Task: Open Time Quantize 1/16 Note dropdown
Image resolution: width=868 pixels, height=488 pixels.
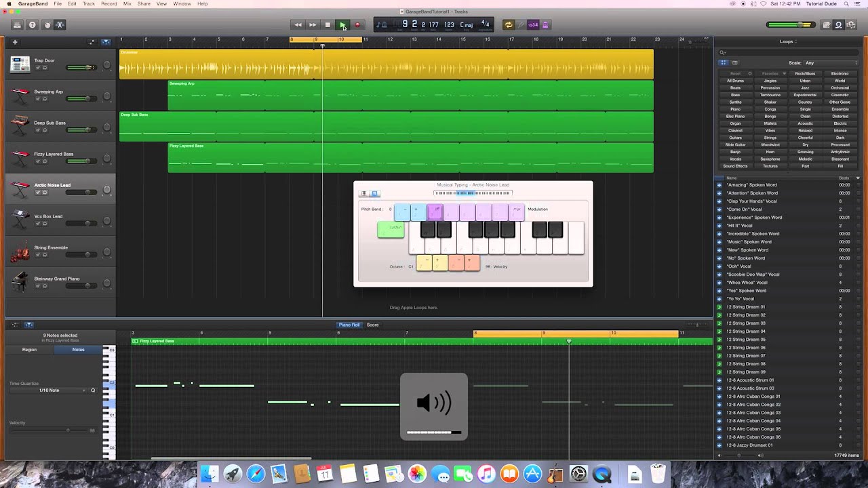Action: pos(48,390)
